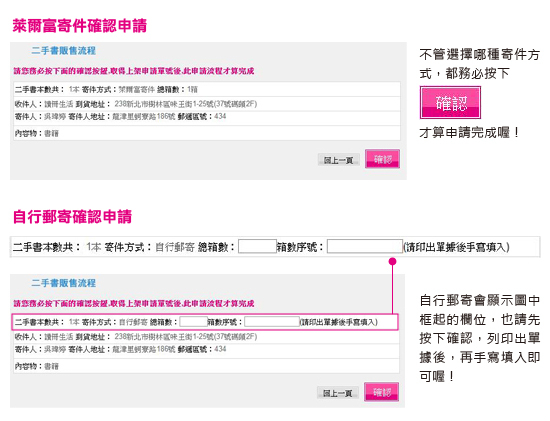
Task: Click 回上一頁 button in the 自行郵寄 panel
Action: pos(338,393)
